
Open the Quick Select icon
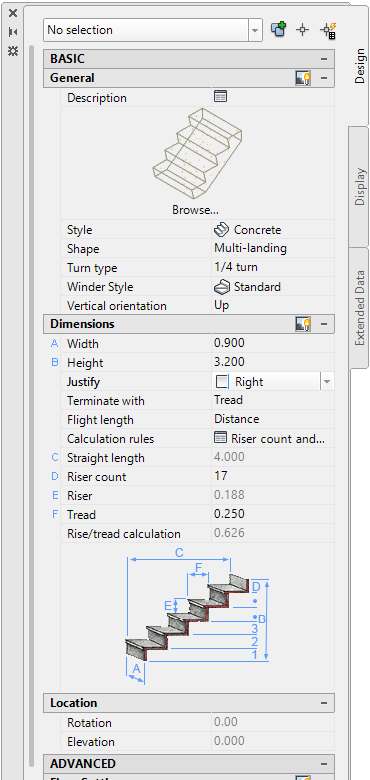click(328, 30)
